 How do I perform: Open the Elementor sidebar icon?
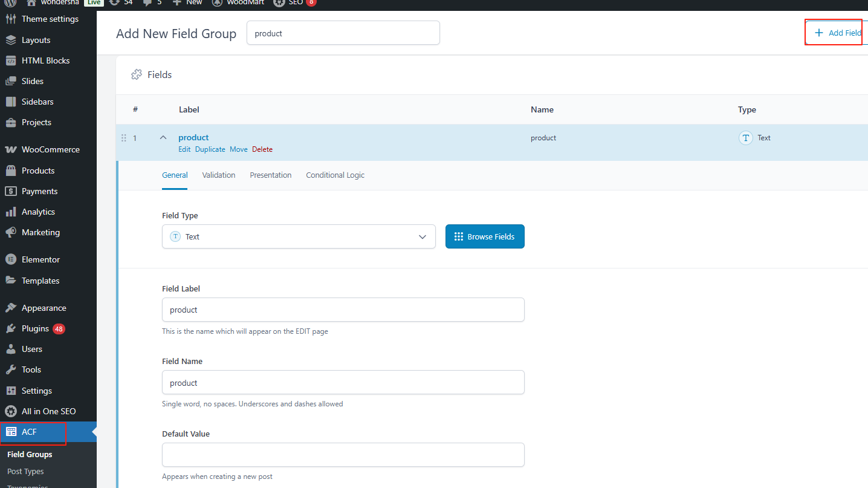[10, 259]
